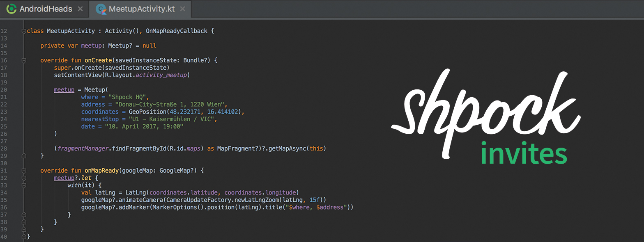The height and width of the screenshot is (242, 644).
Task: Click the "nearestStop" parameter name
Action: [100, 119]
